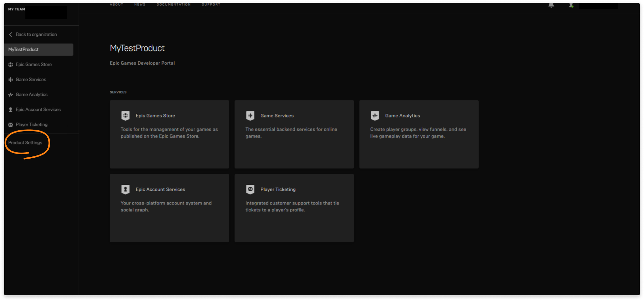Click the notification bell icon

pyautogui.click(x=551, y=5)
